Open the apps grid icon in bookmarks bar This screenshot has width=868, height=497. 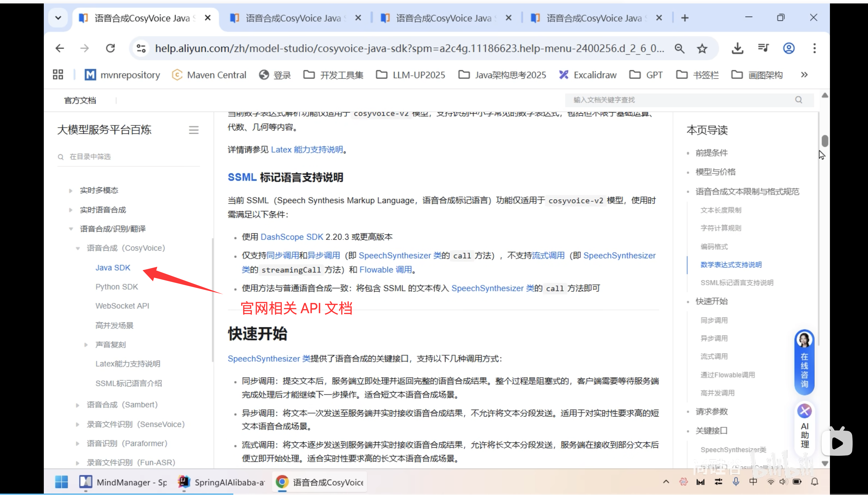(58, 74)
